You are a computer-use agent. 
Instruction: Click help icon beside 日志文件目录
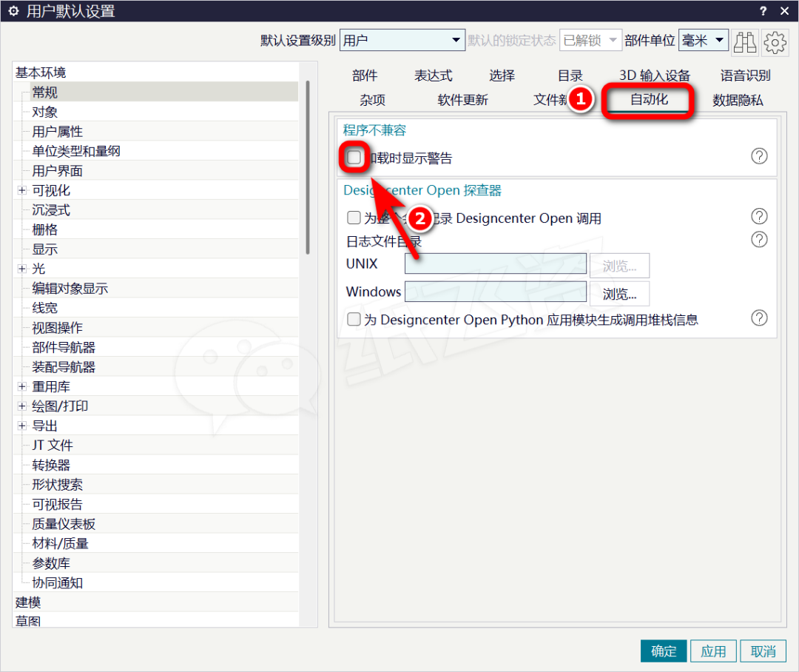click(x=759, y=240)
